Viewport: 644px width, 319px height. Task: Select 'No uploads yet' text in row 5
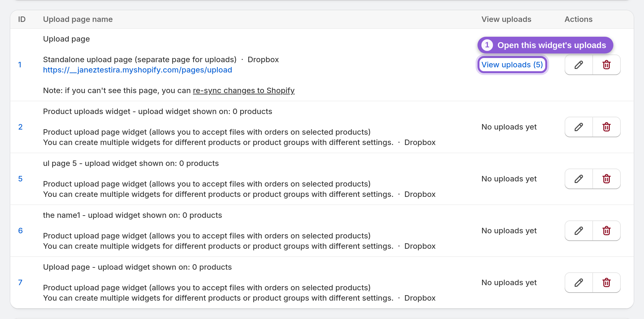509,179
